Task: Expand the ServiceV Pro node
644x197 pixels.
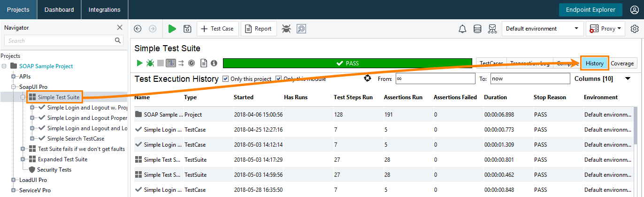Action: (14, 190)
